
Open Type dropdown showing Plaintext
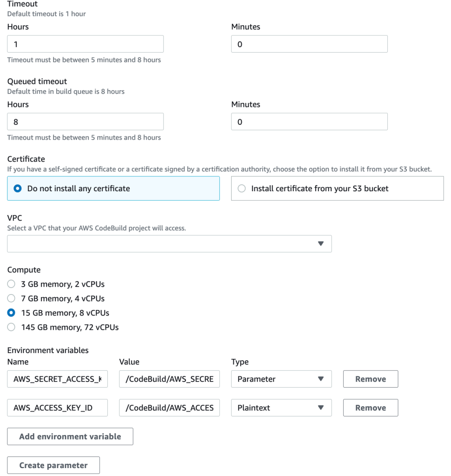pos(281,408)
